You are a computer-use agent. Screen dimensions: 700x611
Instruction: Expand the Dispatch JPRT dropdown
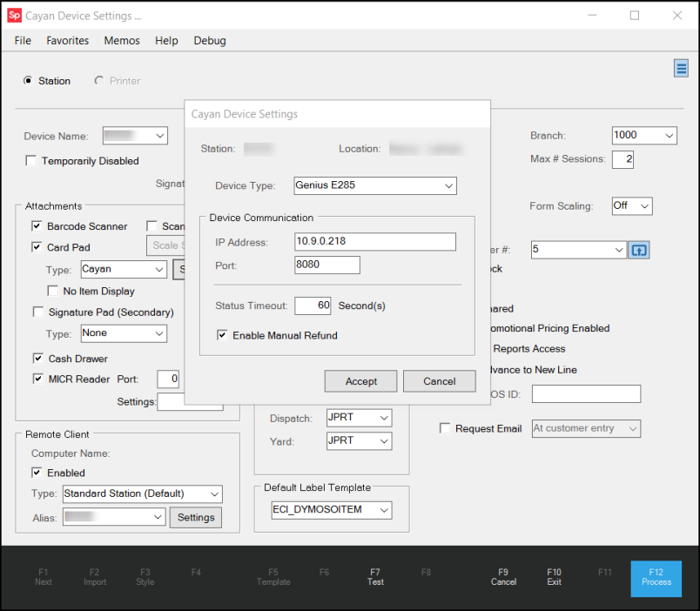[359, 418]
